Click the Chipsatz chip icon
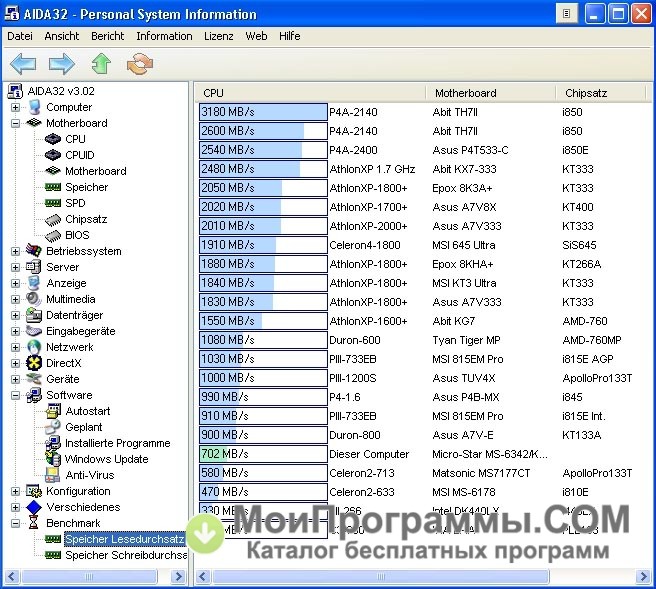Image resolution: width=656 pixels, height=589 pixels. click(53, 219)
